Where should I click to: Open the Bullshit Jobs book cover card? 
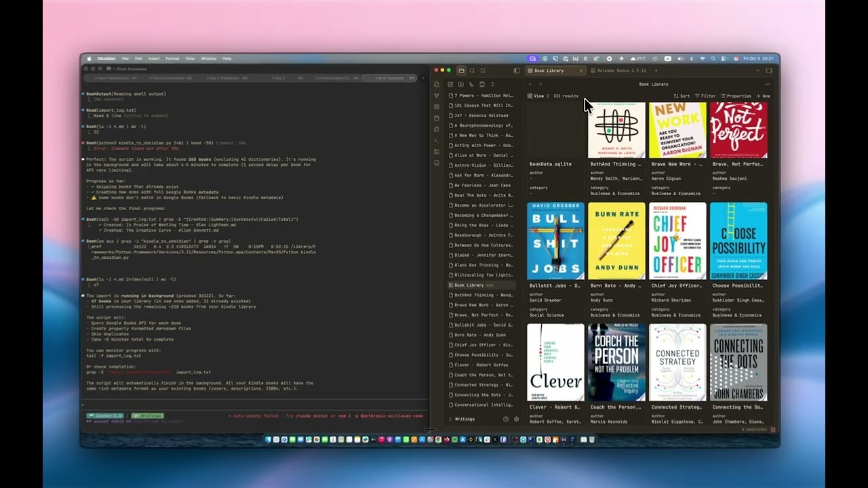(x=555, y=241)
